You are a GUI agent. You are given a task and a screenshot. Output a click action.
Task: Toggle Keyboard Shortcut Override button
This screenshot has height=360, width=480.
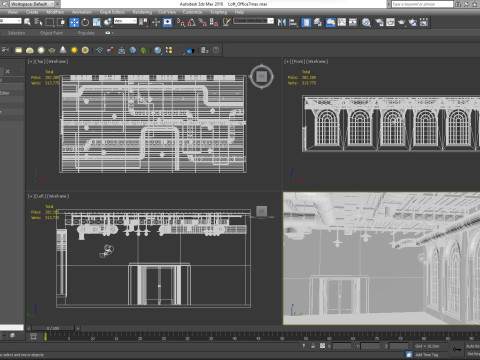[x=167, y=22]
